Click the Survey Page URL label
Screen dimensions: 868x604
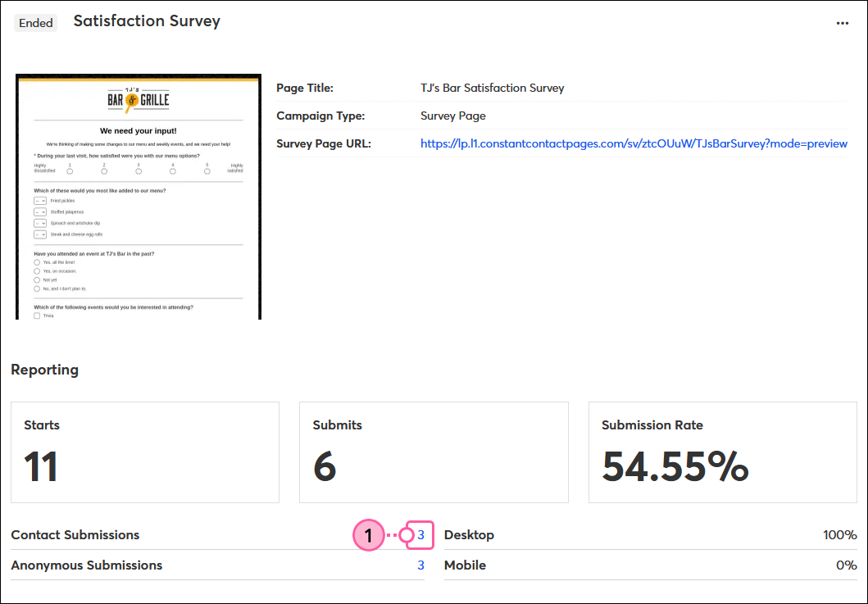click(323, 144)
